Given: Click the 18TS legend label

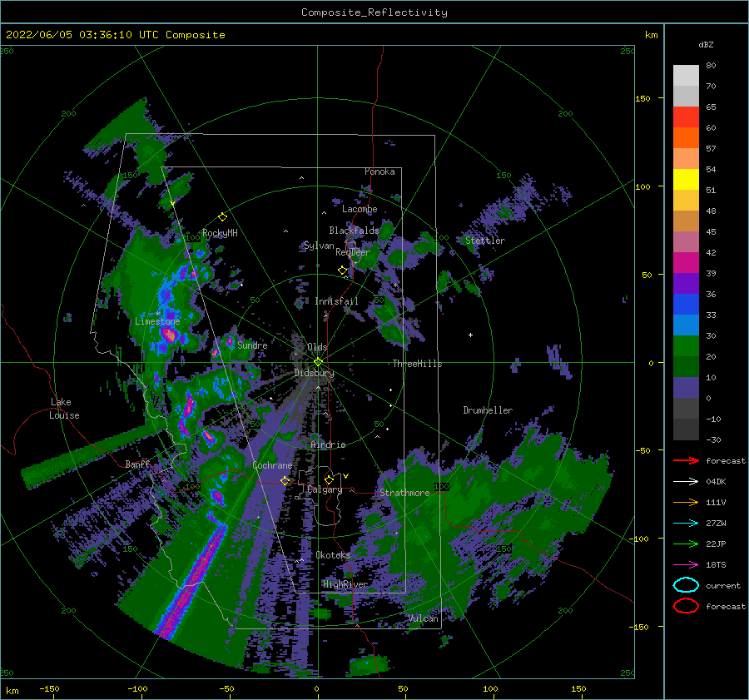Looking at the screenshot, I should [x=716, y=565].
